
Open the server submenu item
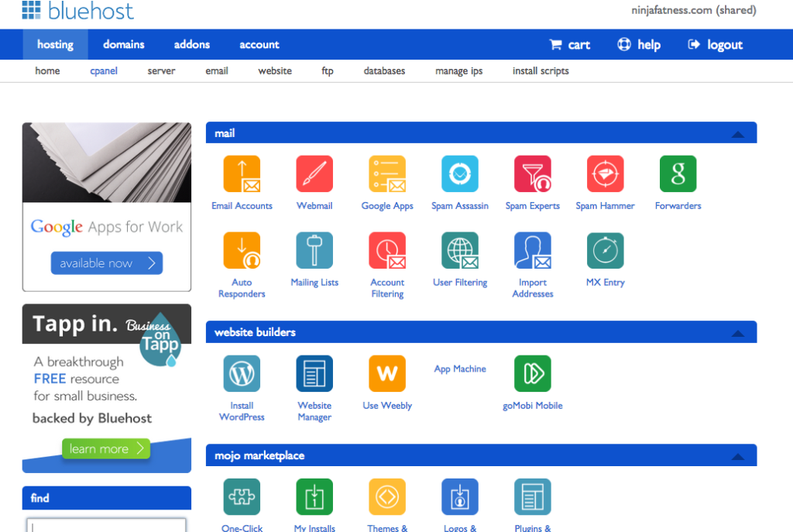click(161, 70)
